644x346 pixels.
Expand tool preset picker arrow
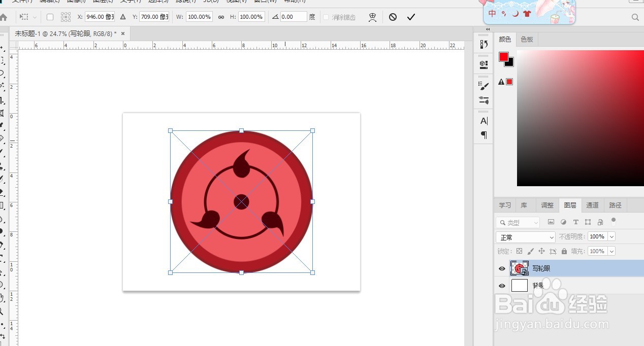tap(35, 17)
